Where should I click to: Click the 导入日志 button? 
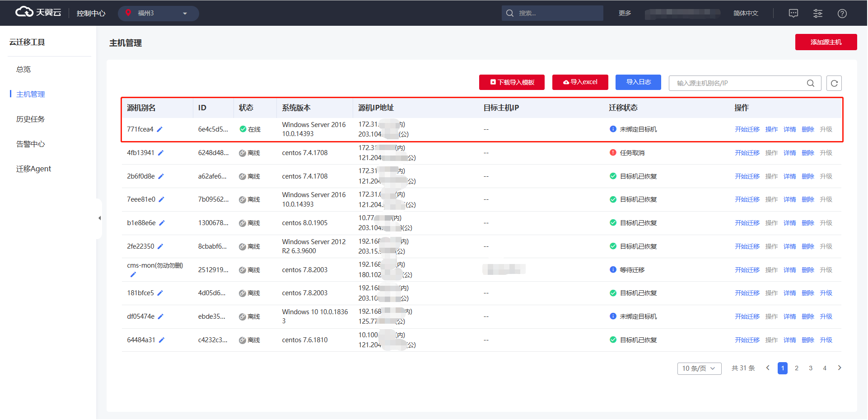click(x=639, y=82)
